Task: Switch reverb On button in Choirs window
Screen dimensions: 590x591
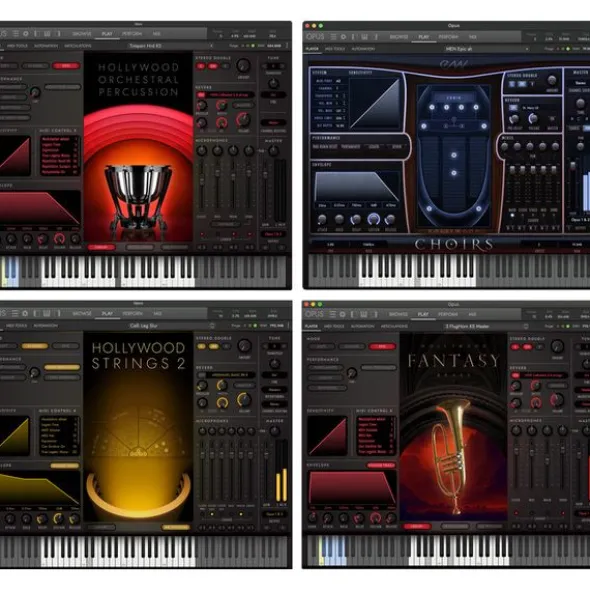Action: [x=513, y=108]
